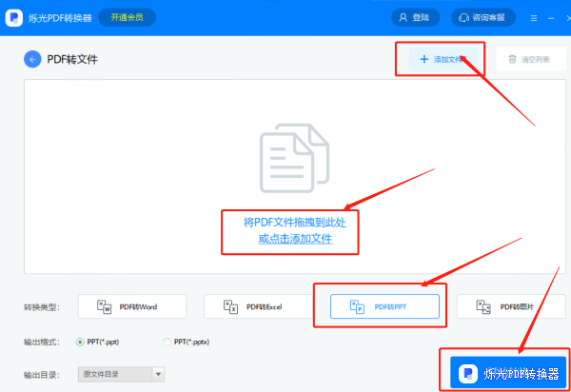Click the 添加文件 add file button
The image size is (571, 392).
[x=443, y=59]
